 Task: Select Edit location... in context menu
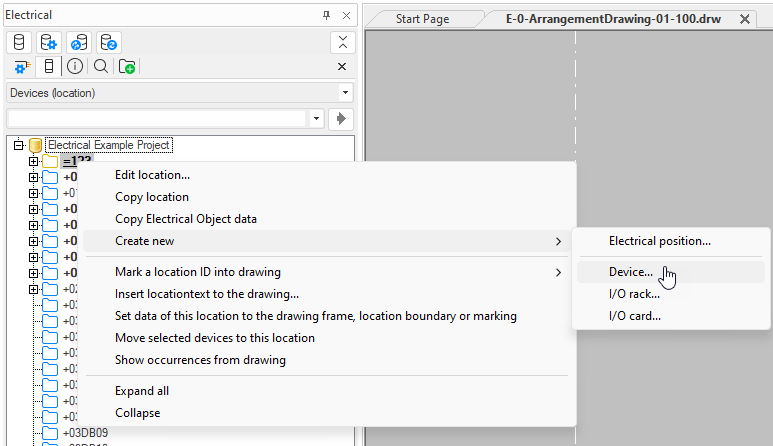152,175
